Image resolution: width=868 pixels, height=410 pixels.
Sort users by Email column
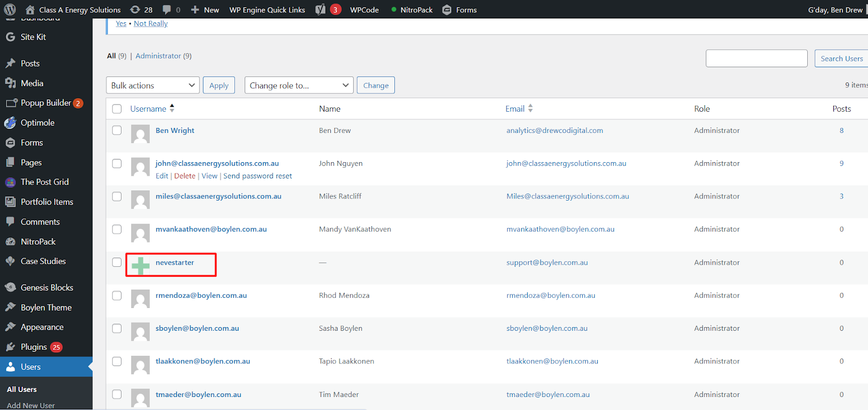519,108
